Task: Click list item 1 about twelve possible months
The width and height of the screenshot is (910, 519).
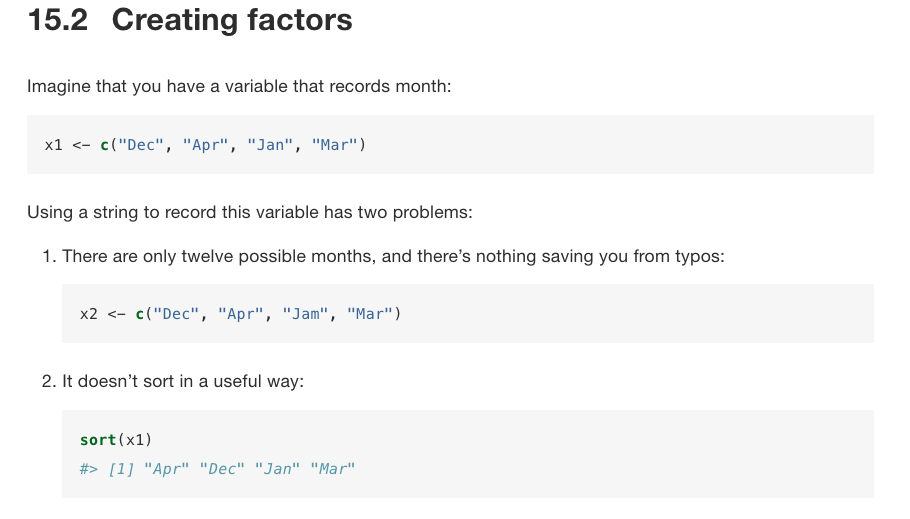Action: point(384,257)
